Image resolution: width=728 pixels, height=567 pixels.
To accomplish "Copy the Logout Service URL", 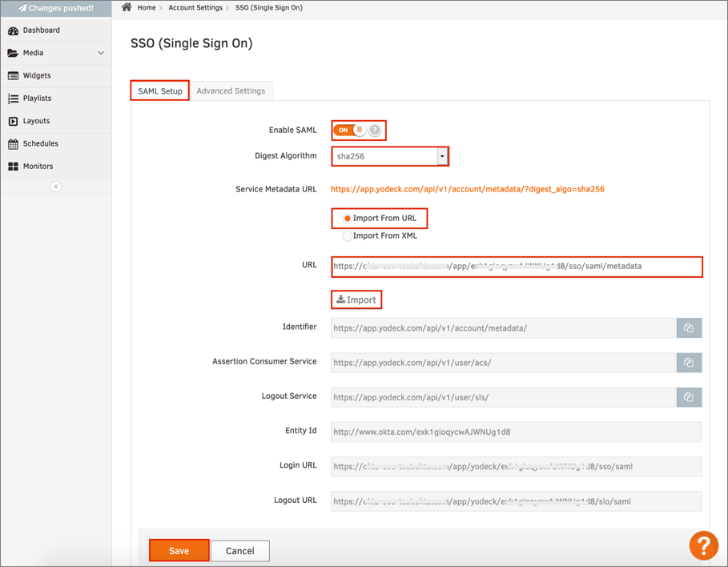I will tap(689, 397).
